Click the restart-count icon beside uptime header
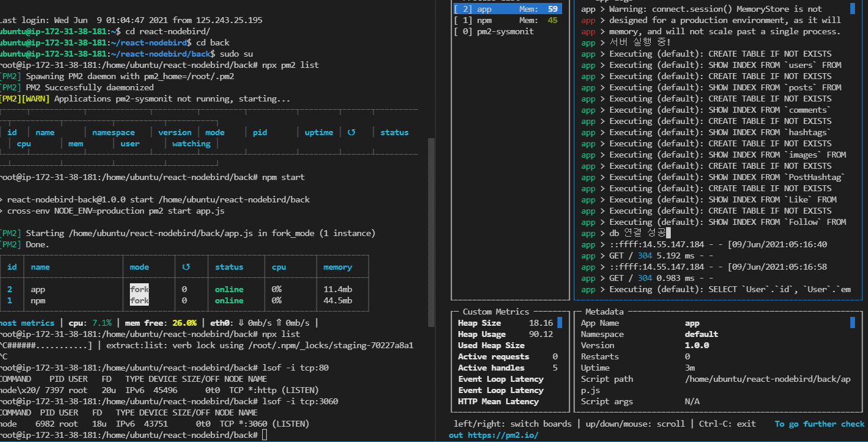The image size is (868, 442). click(x=351, y=133)
